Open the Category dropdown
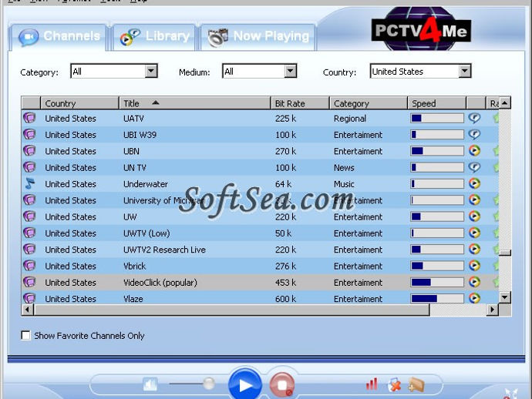Screen dimensions: 532x399 point(114,71)
